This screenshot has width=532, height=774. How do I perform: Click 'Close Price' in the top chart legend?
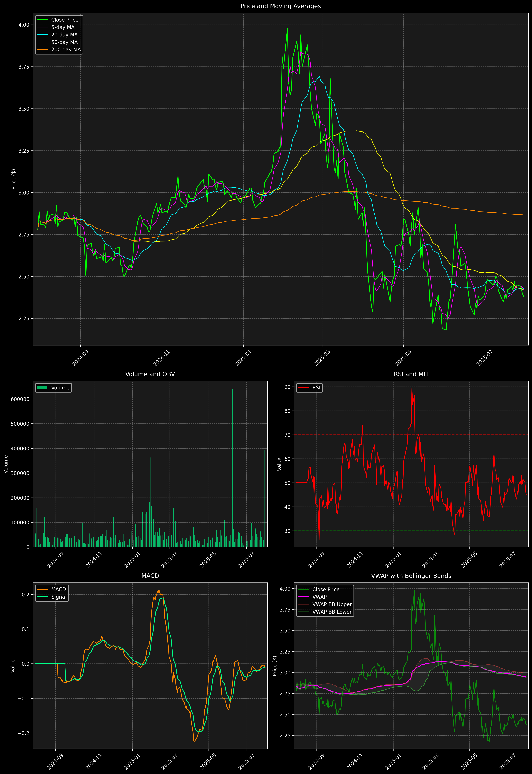pyautogui.click(x=65, y=20)
